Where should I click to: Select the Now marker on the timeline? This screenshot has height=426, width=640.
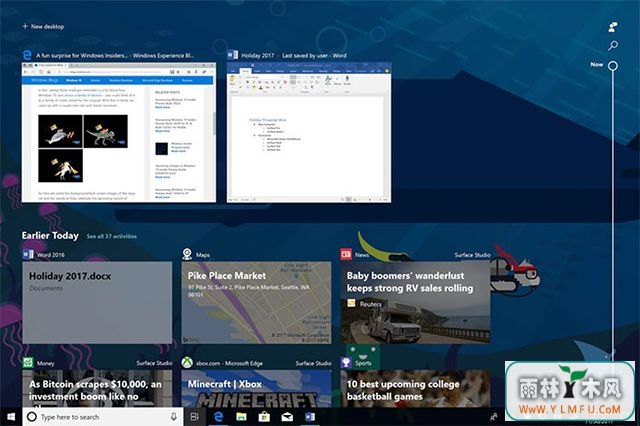coord(613,65)
